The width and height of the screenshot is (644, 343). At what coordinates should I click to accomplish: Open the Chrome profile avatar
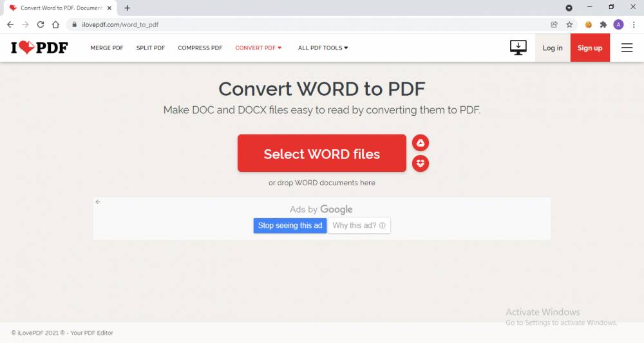(x=618, y=24)
